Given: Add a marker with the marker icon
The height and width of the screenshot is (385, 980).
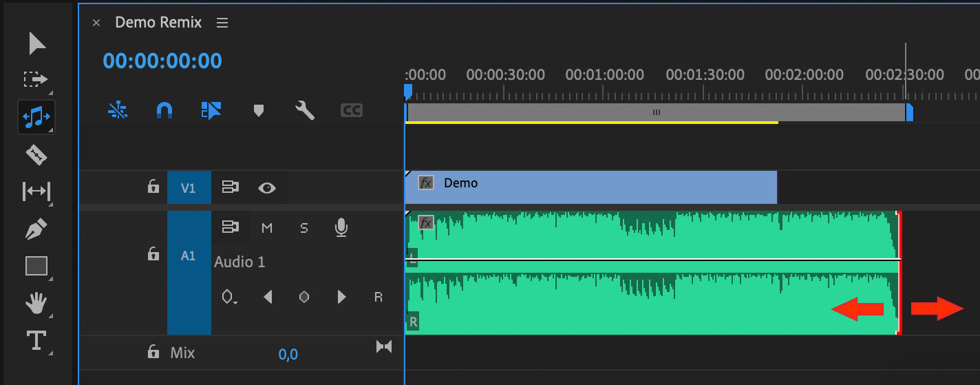Looking at the screenshot, I should coord(259,110).
